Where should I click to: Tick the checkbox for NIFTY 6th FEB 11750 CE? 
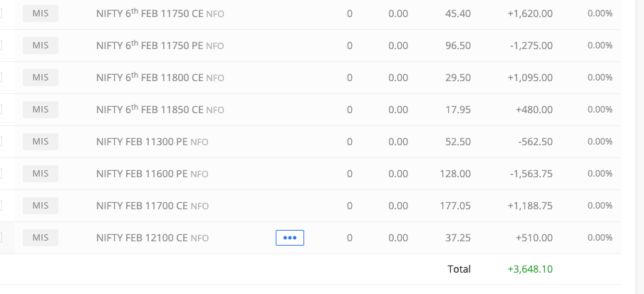point(0,14)
